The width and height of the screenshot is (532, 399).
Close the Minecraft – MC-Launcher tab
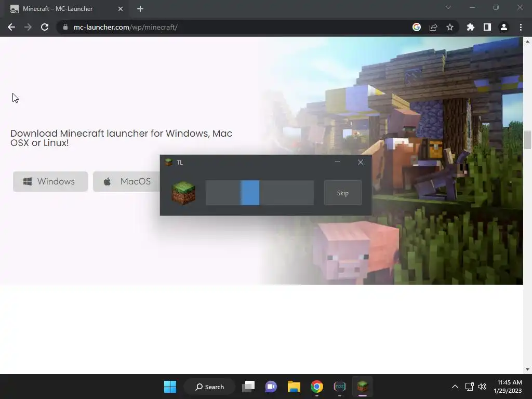pos(121,9)
